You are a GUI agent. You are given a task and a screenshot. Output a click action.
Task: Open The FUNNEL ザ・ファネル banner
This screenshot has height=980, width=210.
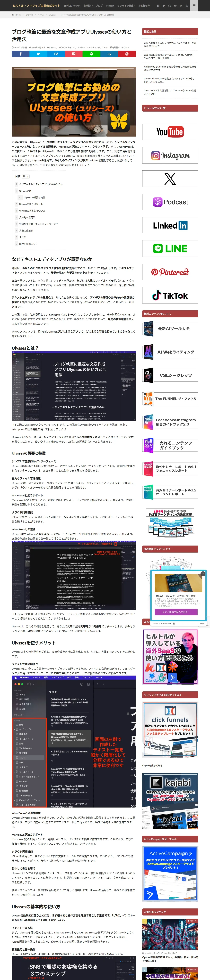click(170, 399)
